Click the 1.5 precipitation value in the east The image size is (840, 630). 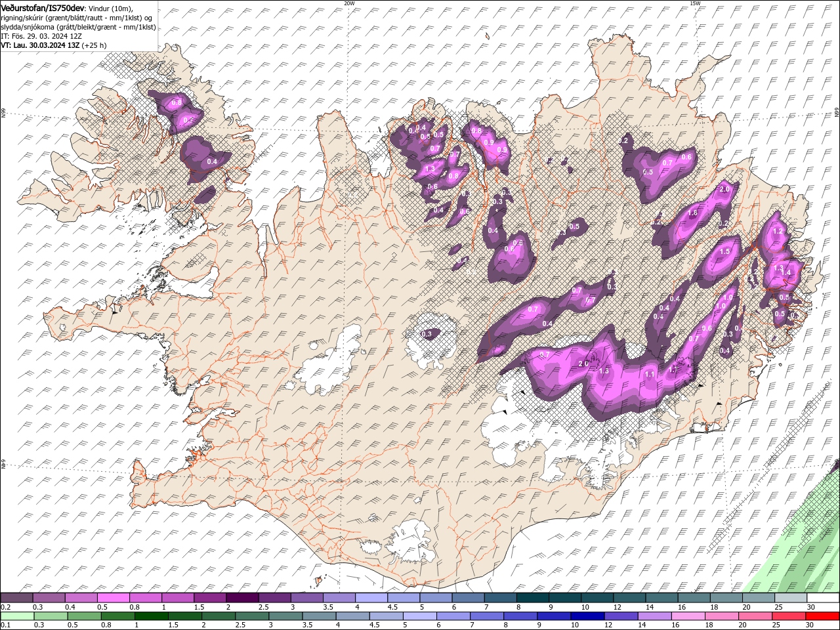[x=725, y=251]
